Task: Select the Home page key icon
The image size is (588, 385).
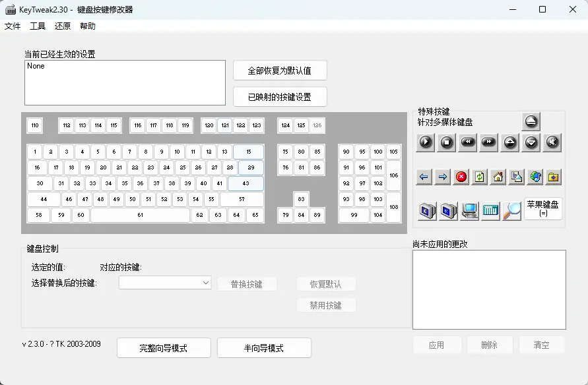Action: pos(498,177)
